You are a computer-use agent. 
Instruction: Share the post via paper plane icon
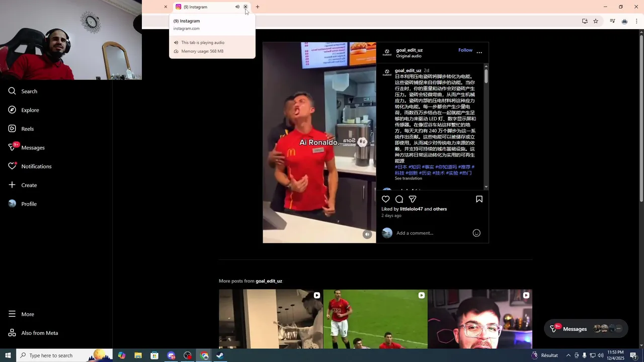point(413,199)
